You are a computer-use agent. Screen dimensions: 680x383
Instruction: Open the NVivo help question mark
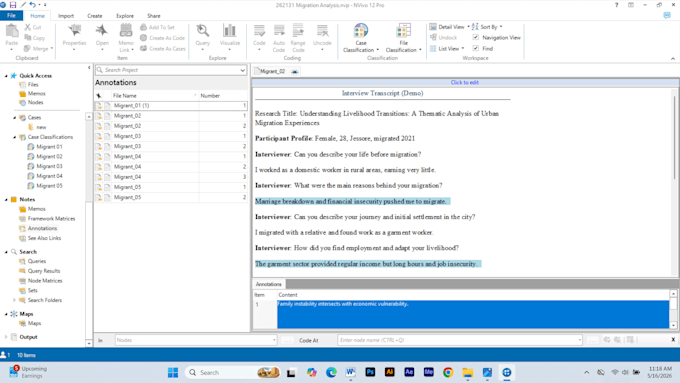point(616,5)
